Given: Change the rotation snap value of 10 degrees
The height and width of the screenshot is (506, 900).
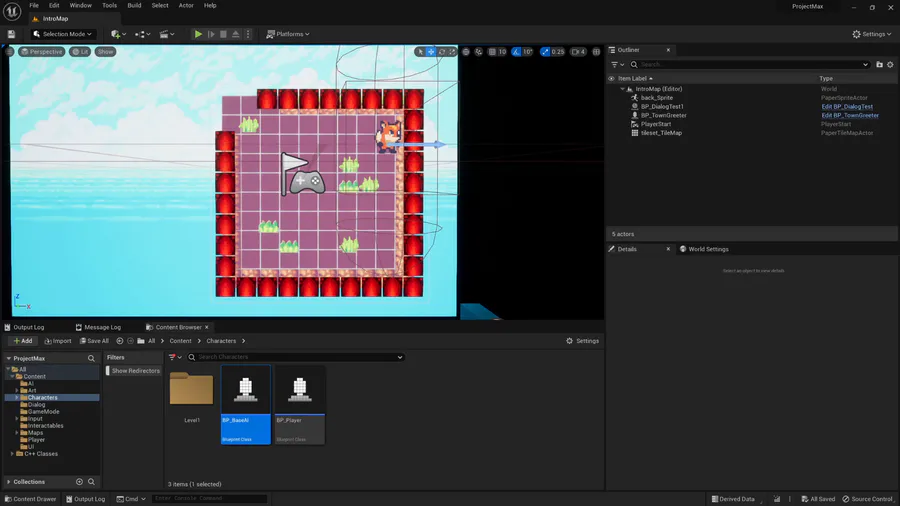Looking at the screenshot, I should (x=527, y=52).
